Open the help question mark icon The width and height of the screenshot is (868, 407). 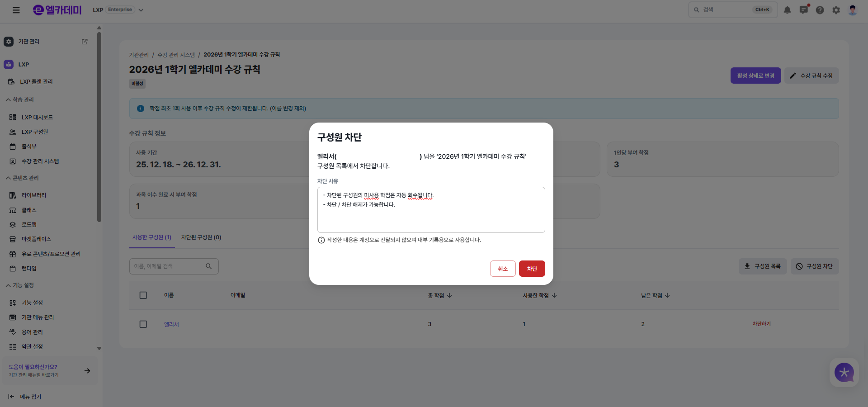[x=820, y=9]
